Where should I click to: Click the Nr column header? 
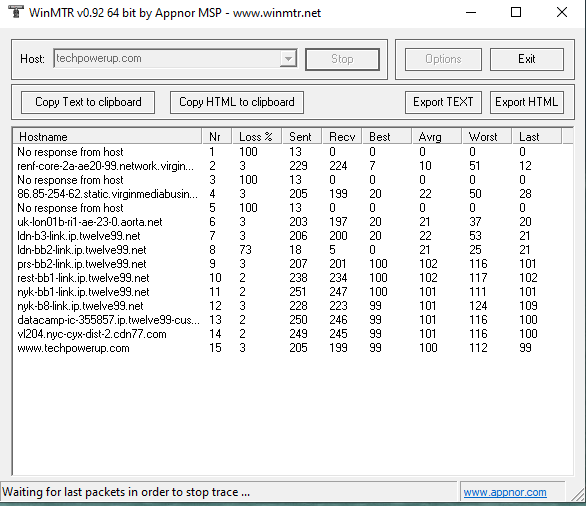(x=217, y=137)
